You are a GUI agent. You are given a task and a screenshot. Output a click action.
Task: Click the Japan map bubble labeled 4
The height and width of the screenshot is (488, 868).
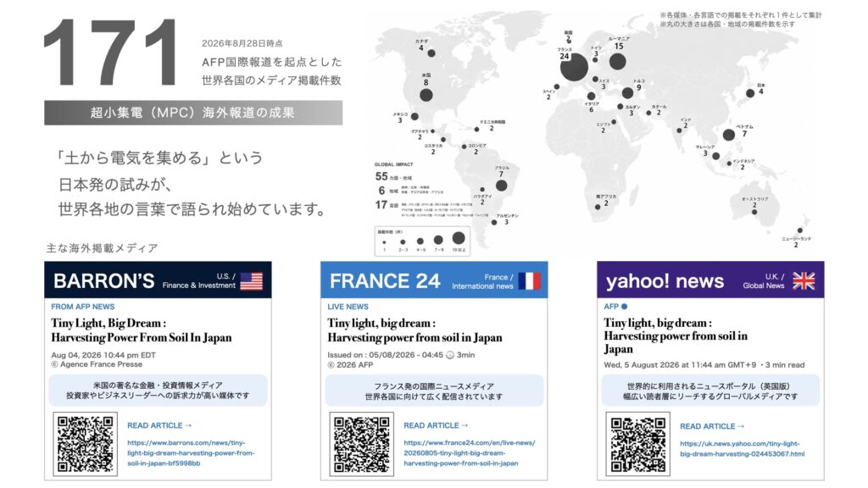pyautogui.click(x=750, y=93)
